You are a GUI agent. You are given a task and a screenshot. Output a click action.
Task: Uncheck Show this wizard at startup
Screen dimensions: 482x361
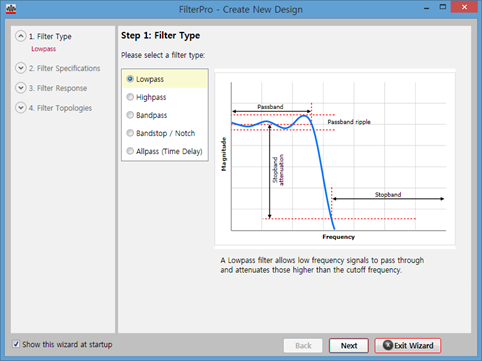click(x=16, y=344)
